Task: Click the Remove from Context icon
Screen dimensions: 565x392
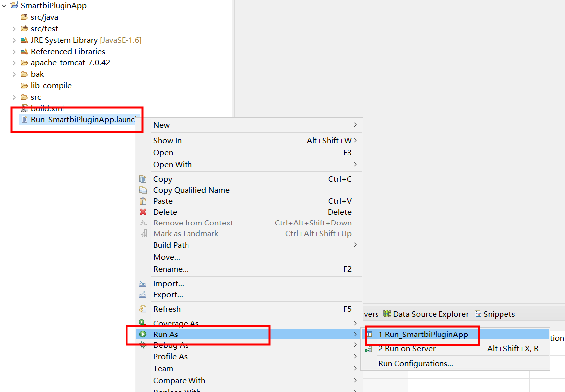Action: point(143,223)
